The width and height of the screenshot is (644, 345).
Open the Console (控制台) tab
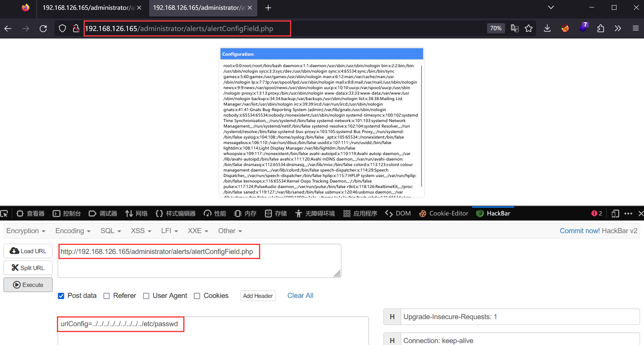pos(67,214)
